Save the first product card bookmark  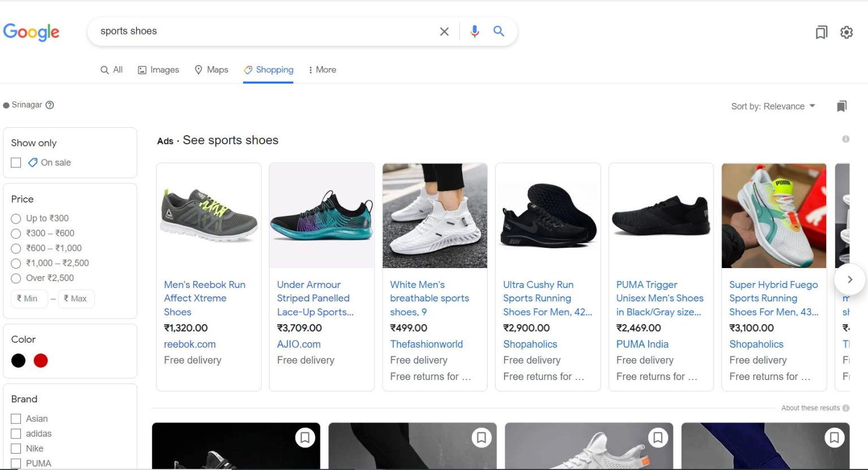pyautogui.click(x=305, y=437)
